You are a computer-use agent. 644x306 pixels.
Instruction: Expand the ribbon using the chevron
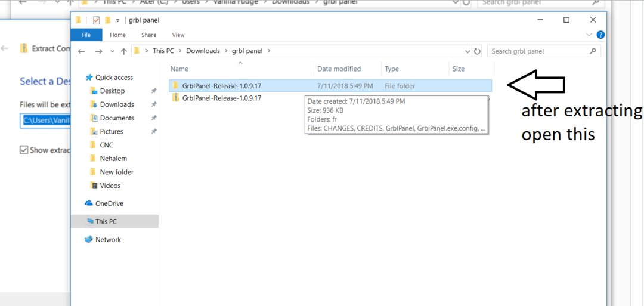(x=590, y=35)
